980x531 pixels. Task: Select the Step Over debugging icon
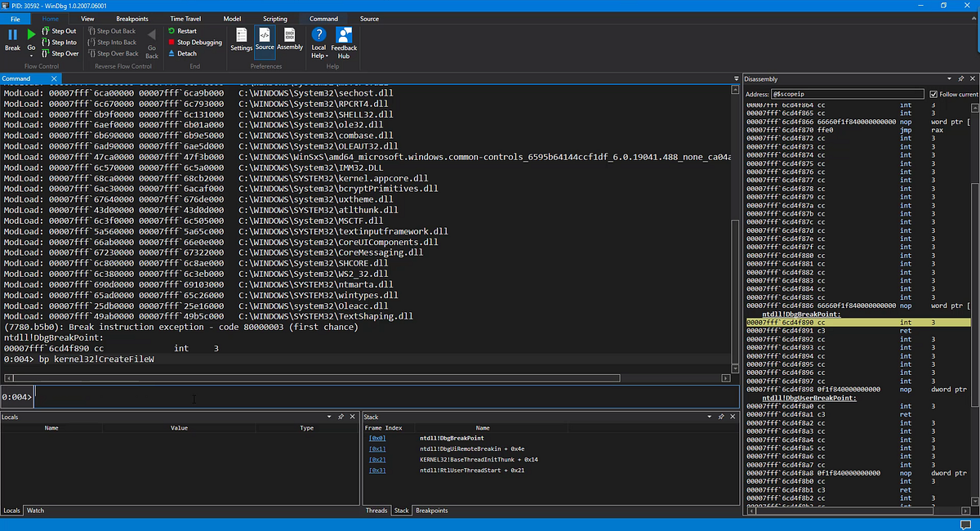click(x=45, y=53)
